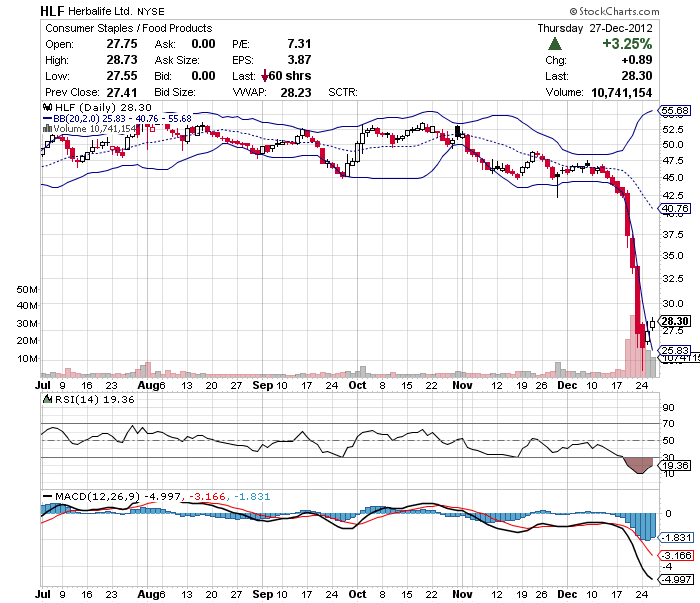Click the red down-arrow beside Last shares
The height and width of the screenshot is (603, 700).
click(x=265, y=76)
